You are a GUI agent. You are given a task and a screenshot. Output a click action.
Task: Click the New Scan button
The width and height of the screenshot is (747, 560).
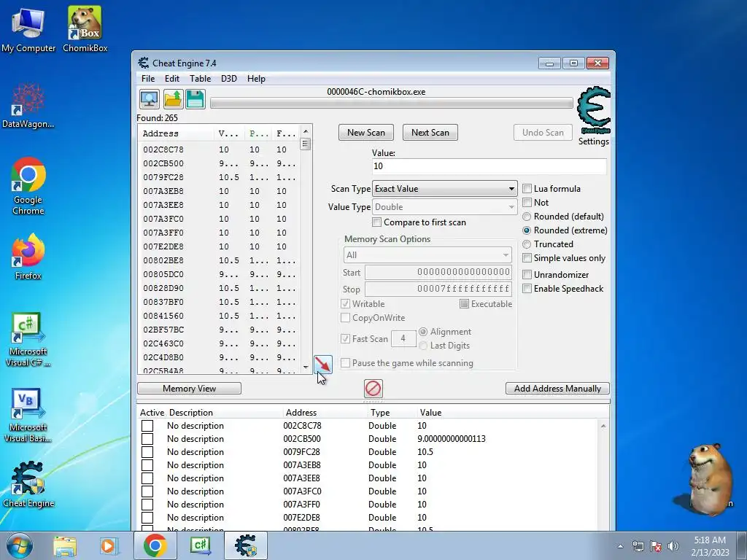tap(366, 133)
